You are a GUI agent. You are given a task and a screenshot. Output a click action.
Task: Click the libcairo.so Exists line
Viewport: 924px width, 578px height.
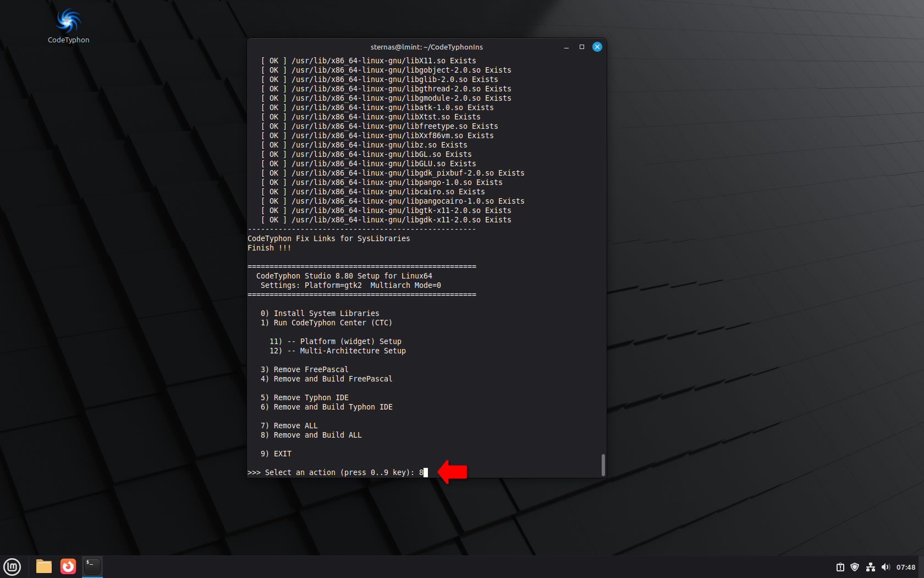tap(373, 192)
